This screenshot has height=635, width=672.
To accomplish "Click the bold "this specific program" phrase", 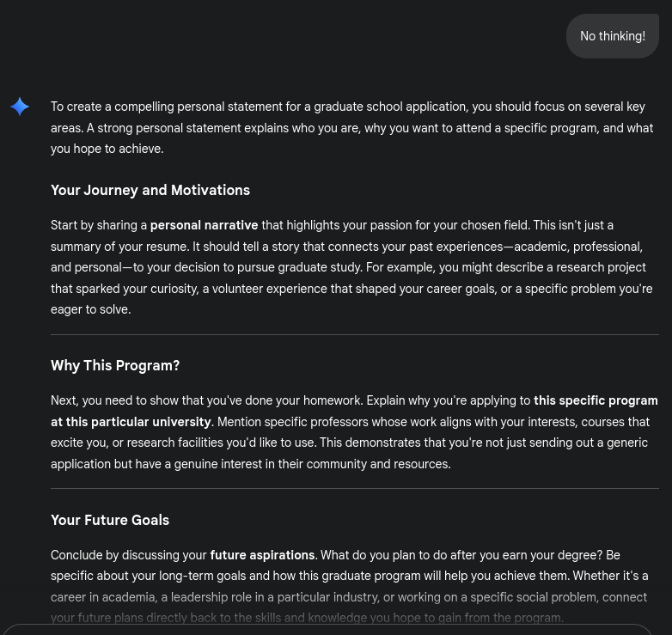I will [x=595, y=400].
